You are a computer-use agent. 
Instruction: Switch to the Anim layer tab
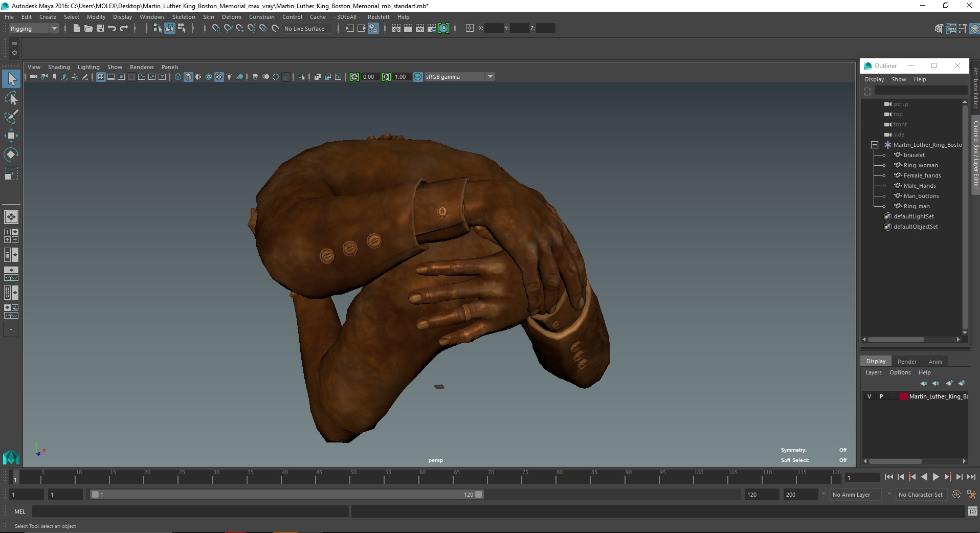point(935,361)
